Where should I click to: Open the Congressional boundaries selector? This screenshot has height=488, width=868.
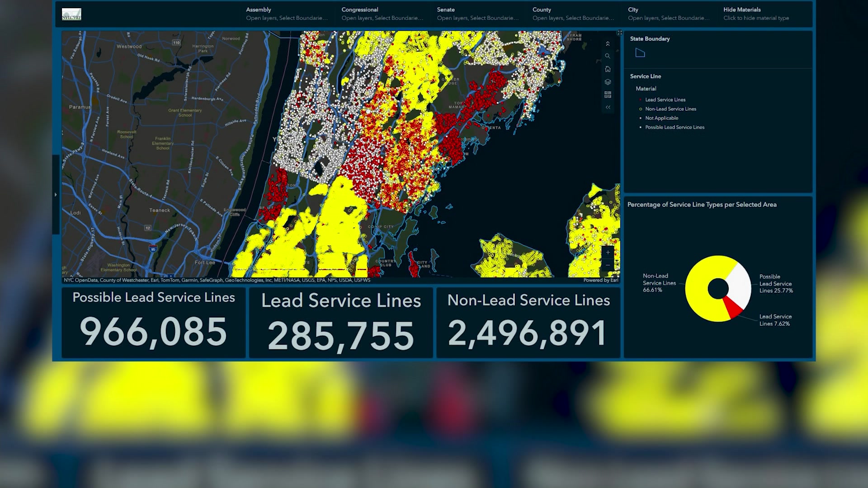coord(382,14)
